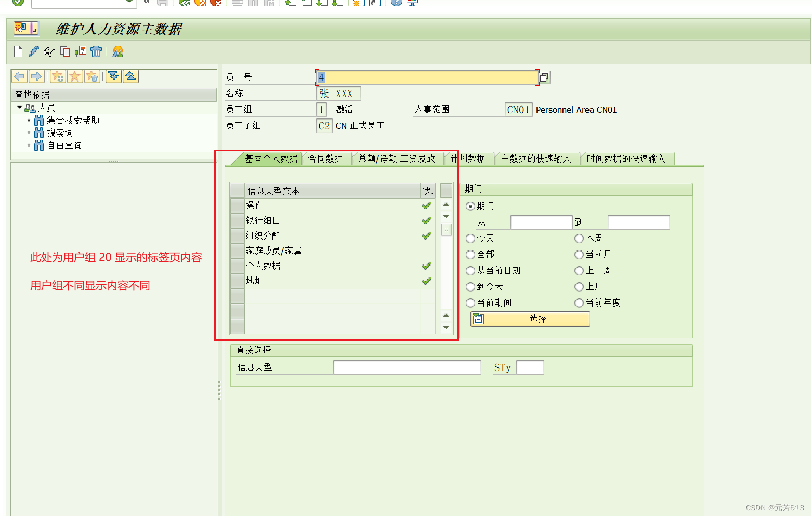Open the services for object icon
Image resolution: width=812 pixels, height=516 pixels.
click(x=21, y=28)
